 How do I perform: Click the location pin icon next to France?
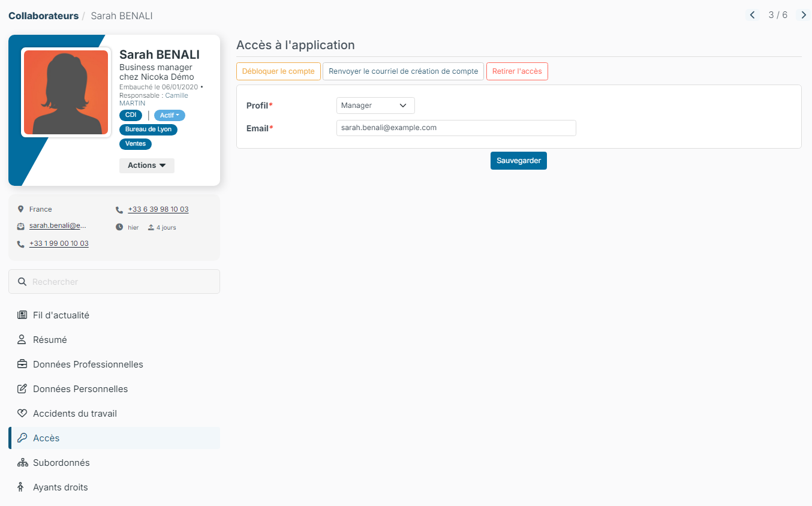pyautogui.click(x=20, y=209)
